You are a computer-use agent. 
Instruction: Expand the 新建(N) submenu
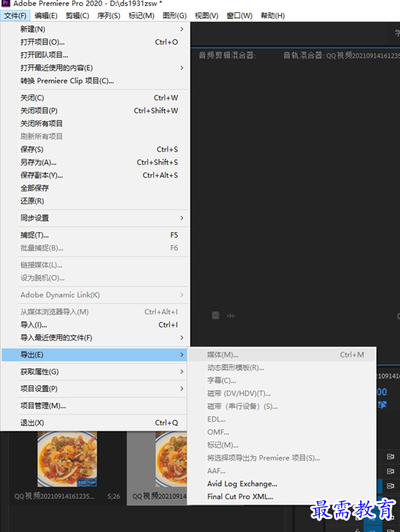point(95,29)
